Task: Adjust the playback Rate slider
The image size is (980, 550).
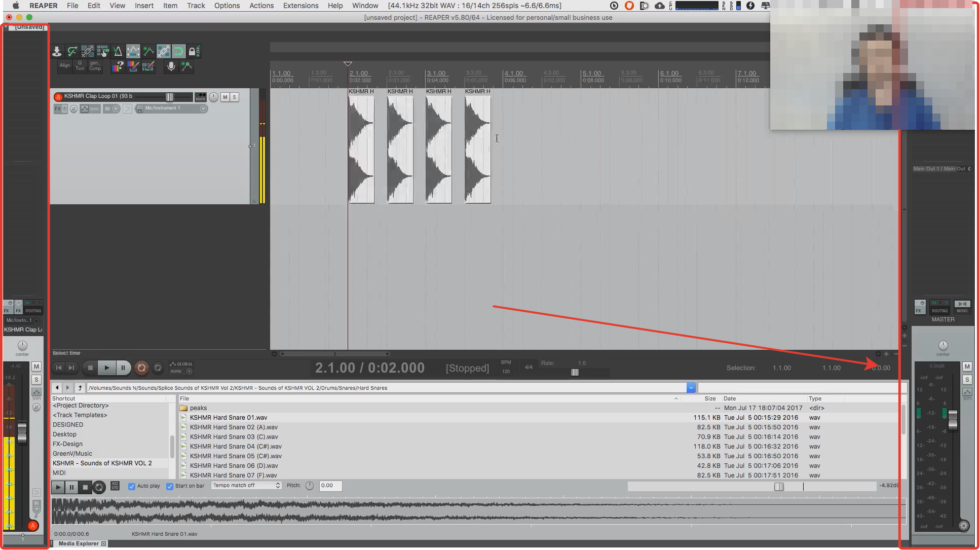Action: coord(575,372)
